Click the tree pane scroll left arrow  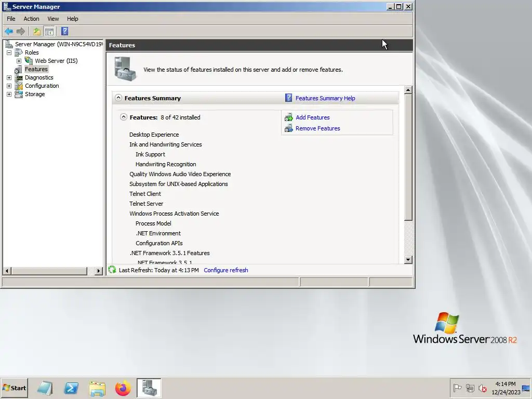coord(7,271)
